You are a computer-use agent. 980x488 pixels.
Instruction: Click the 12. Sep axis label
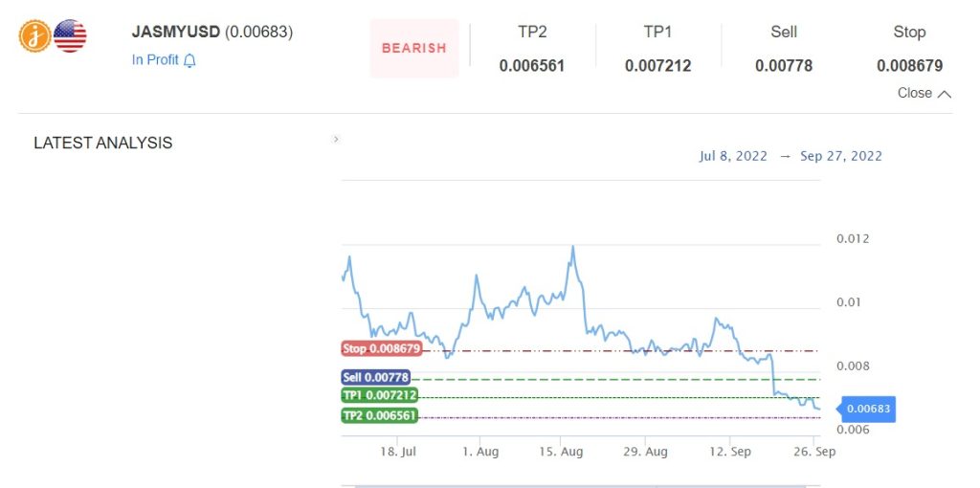click(729, 452)
